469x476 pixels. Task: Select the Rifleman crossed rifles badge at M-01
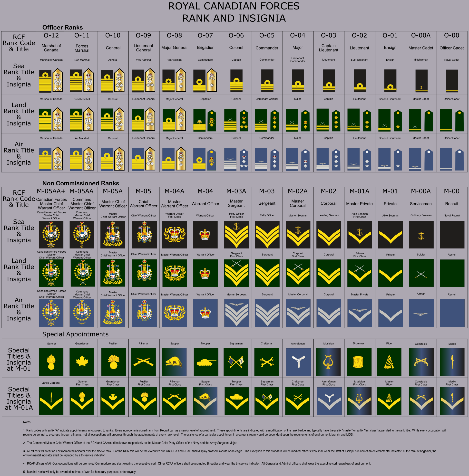pos(144,362)
